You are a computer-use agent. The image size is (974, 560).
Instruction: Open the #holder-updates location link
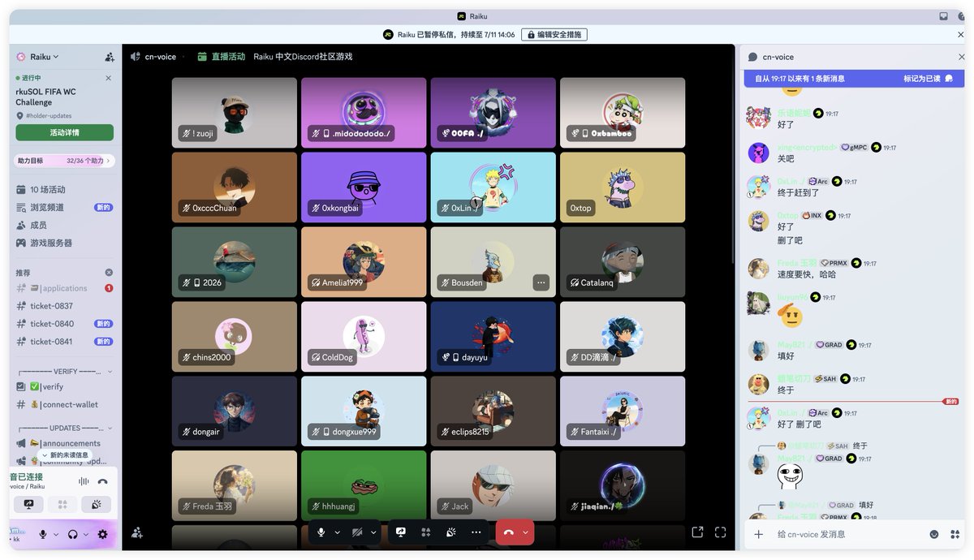(x=49, y=116)
